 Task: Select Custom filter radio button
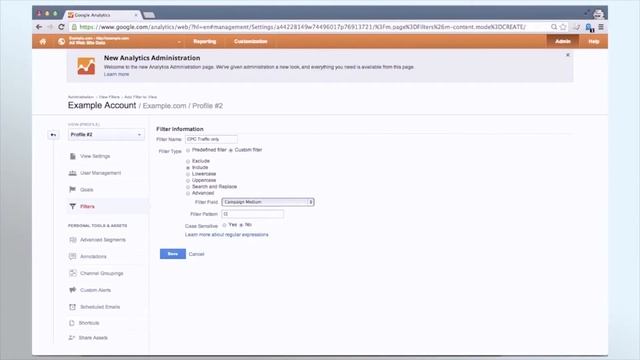(231, 151)
